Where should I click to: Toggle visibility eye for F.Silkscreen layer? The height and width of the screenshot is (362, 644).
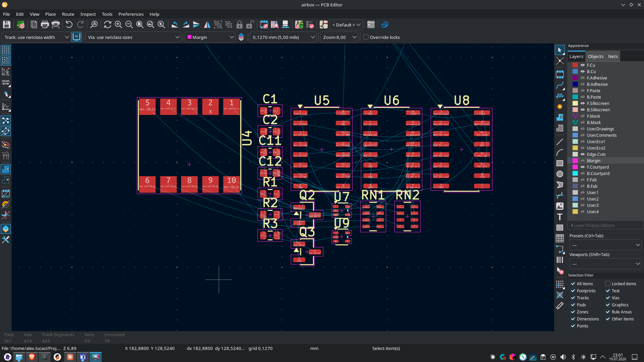point(583,103)
